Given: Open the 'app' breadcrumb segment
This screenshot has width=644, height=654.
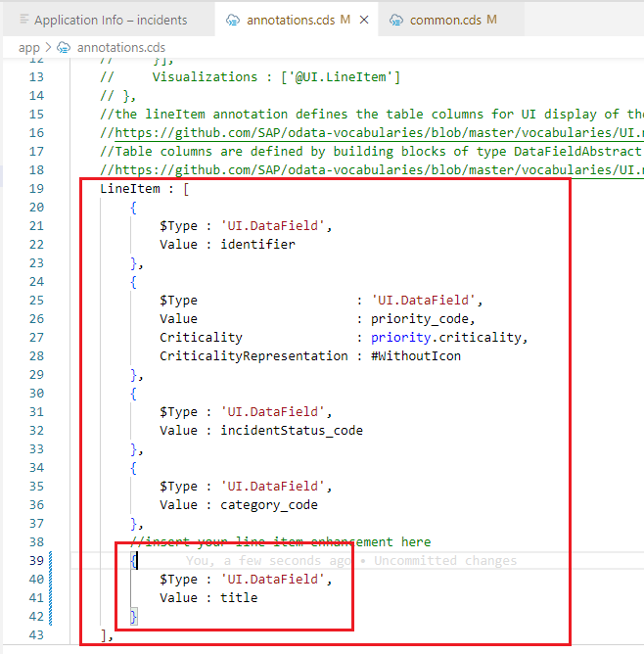Looking at the screenshot, I should click(x=28, y=48).
